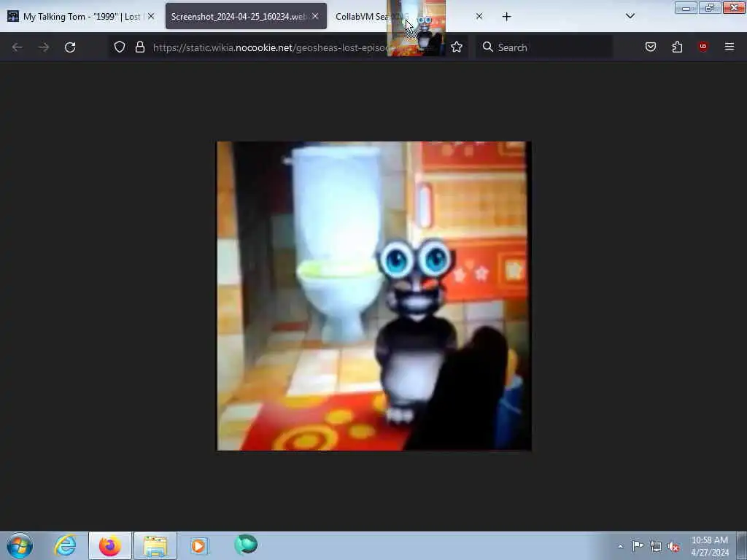Viewport: 747px width, 560px height.
Task: Open tracking protection shield info
Action: pyautogui.click(x=120, y=47)
